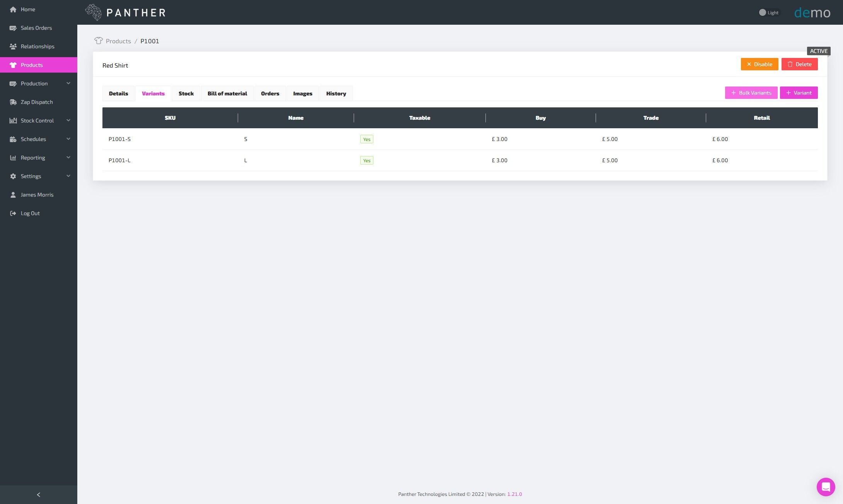843x504 pixels.
Task: Click the Log Out icon
Action: click(x=13, y=213)
